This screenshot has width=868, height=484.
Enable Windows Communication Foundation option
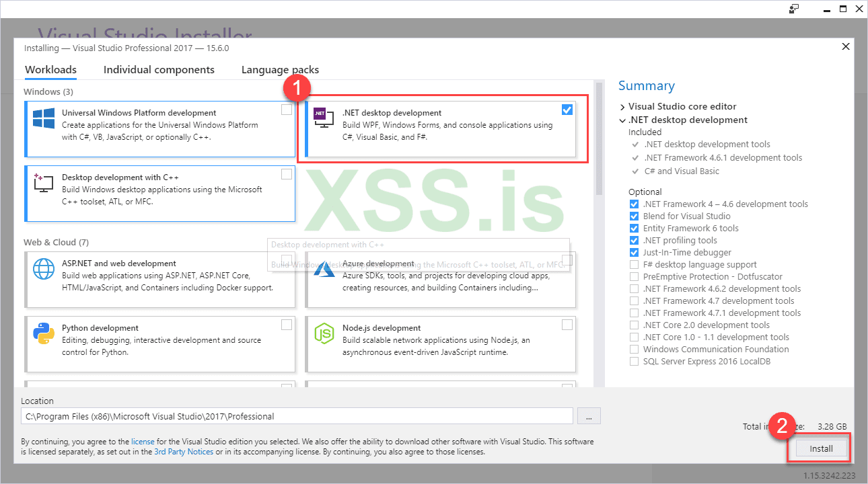pyautogui.click(x=634, y=350)
